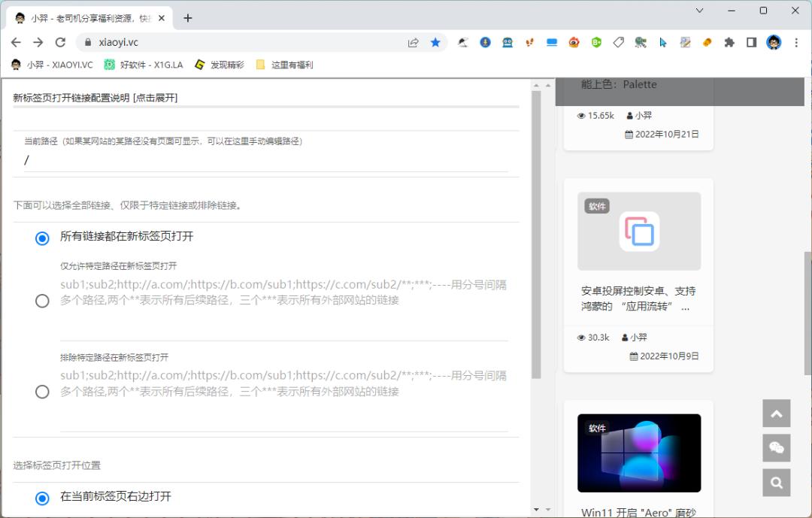Click the WeChat share button in the floating sidebar
Image resolution: width=812 pixels, height=518 pixels.
pos(776,448)
